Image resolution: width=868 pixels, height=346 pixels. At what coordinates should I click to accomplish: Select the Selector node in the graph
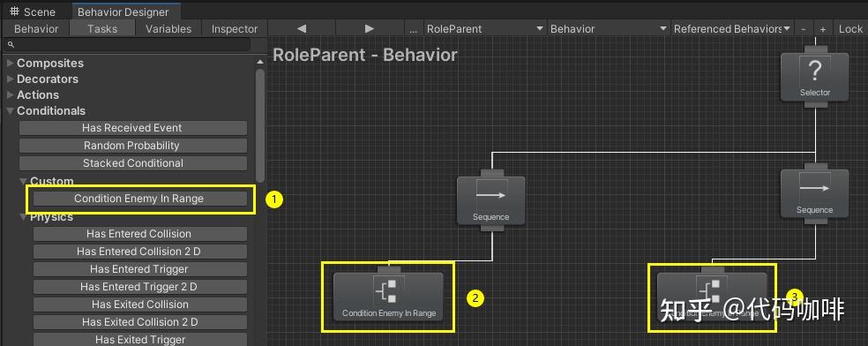(814, 77)
